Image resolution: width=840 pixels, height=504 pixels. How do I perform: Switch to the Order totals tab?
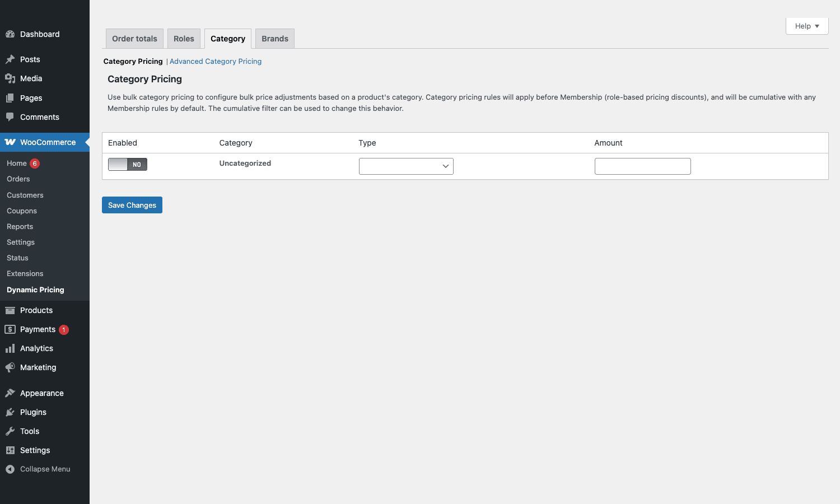click(134, 39)
